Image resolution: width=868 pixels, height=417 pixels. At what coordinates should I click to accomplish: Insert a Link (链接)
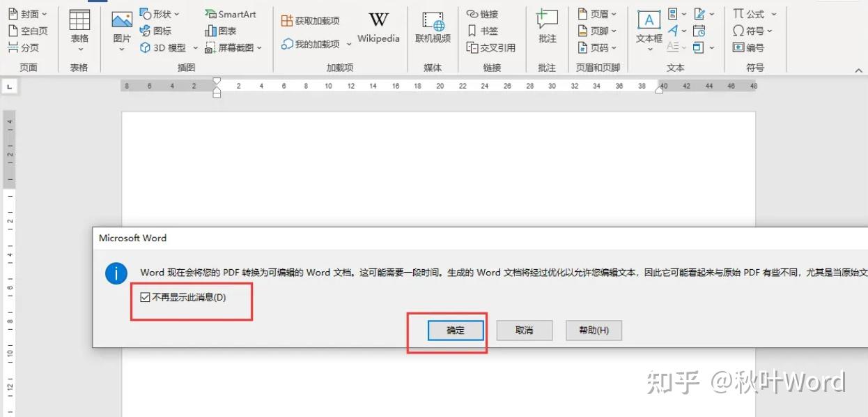coord(482,14)
